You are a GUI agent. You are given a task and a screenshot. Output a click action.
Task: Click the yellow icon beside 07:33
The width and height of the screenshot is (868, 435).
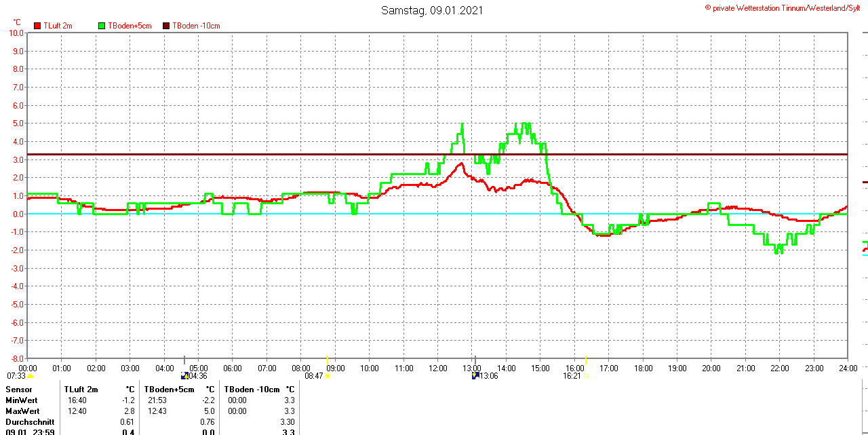tap(30, 376)
